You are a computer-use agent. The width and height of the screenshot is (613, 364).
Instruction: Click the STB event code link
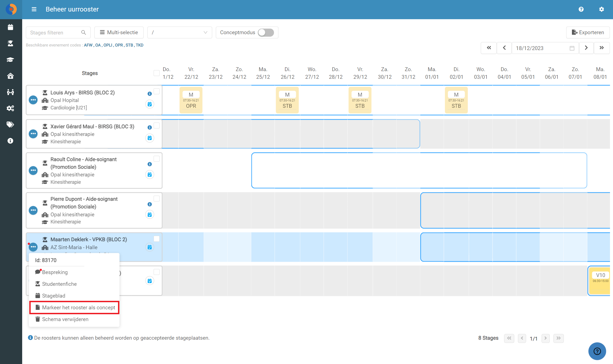coord(129,45)
